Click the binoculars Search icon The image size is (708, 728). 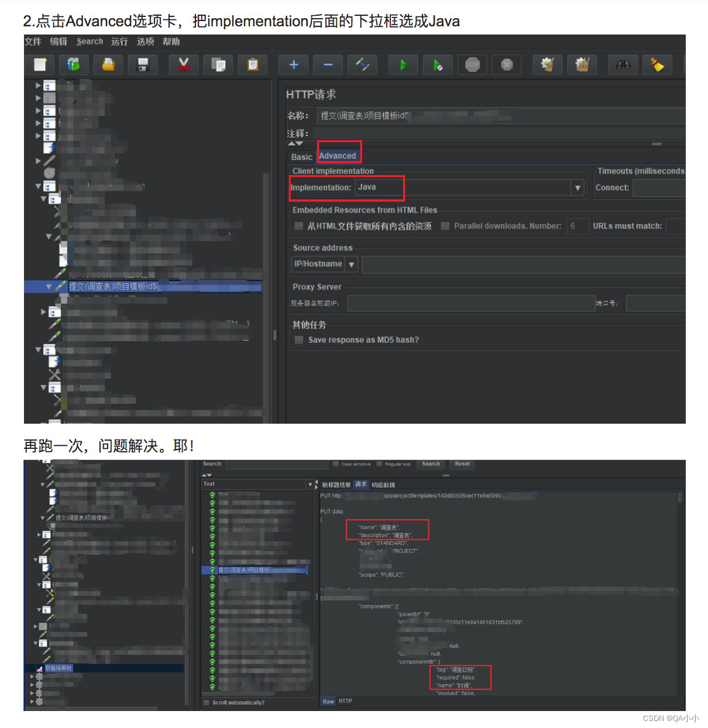[623, 64]
